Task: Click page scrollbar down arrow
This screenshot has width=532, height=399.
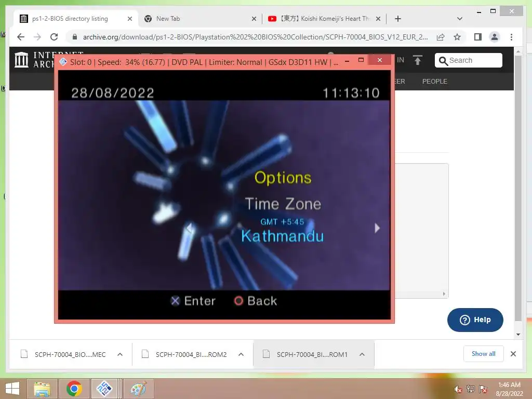Action: (518, 335)
